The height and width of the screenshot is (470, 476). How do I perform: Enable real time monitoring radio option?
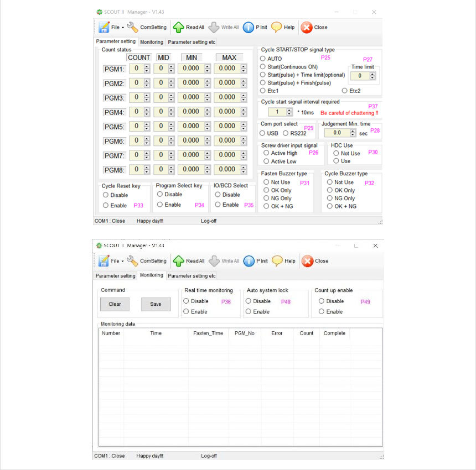point(186,312)
